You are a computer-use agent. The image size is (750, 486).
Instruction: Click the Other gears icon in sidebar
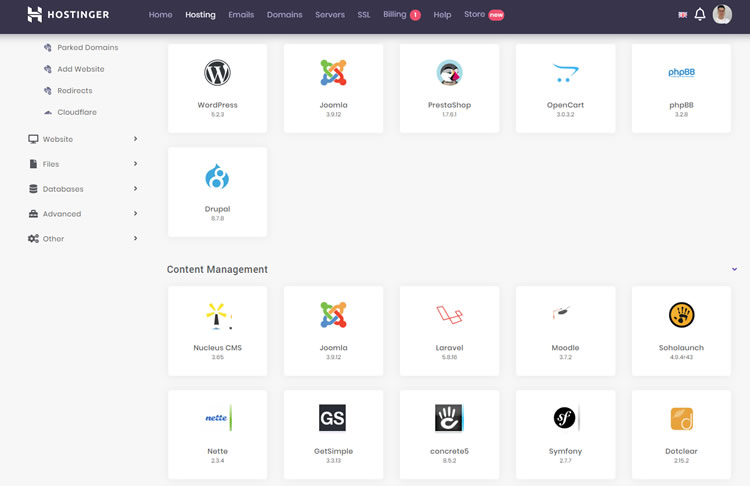[33, 239]
